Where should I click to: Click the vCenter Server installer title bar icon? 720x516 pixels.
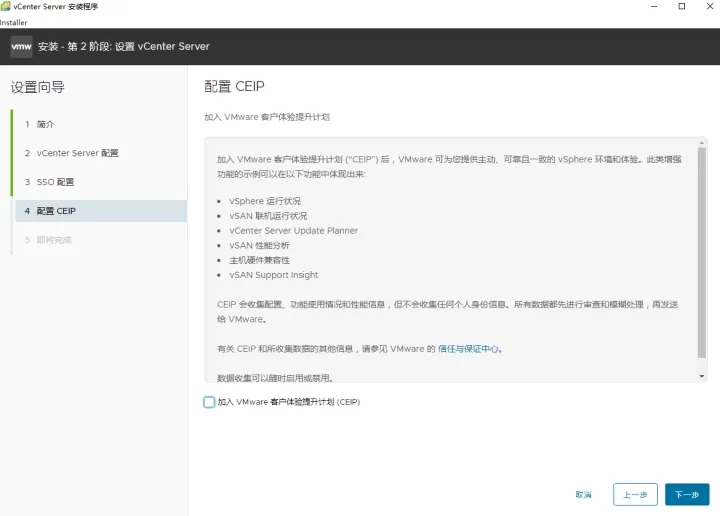pos(6,6)
